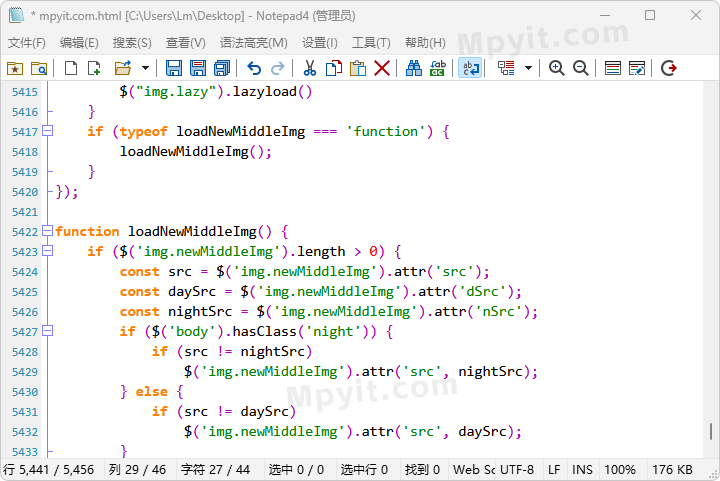The width and height of the screenshot is (720, 481).
Task: Cut selection with scissors icon
Action: (x=310, y=68)
